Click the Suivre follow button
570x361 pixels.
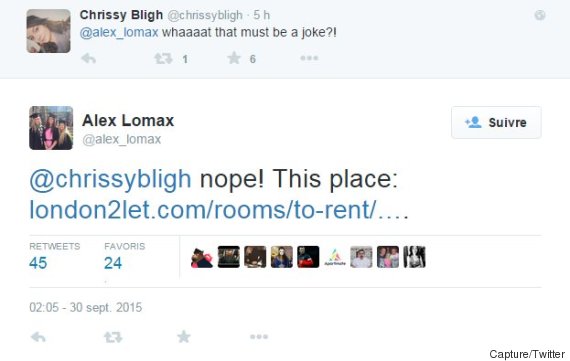[496, 123]
